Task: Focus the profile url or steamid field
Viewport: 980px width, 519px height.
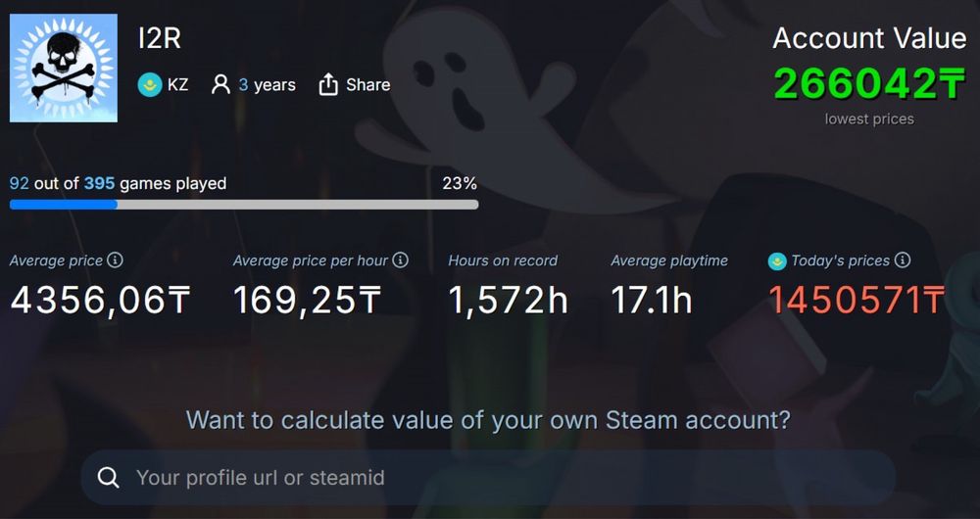Action: click(490, 478)
